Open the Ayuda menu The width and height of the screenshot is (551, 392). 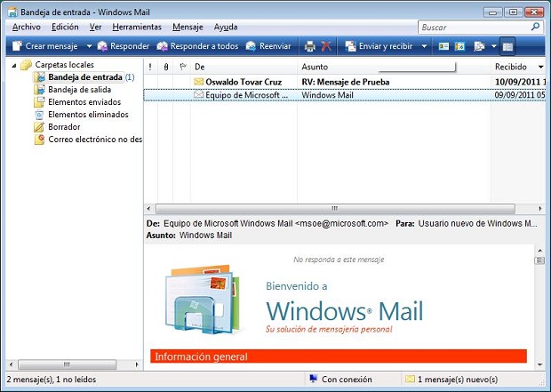click(x=226, y=27)
